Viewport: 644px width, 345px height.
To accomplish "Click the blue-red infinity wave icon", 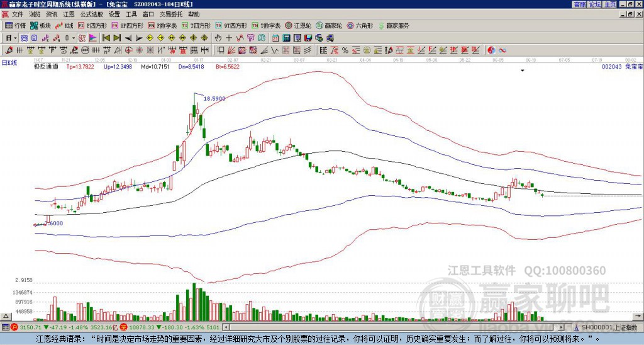I will point(502,50).
